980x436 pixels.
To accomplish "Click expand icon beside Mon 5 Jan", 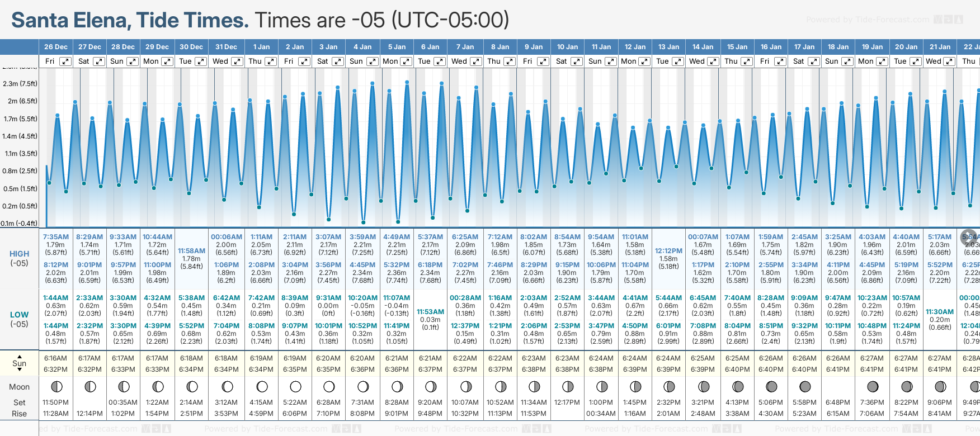I will point(406,61).
